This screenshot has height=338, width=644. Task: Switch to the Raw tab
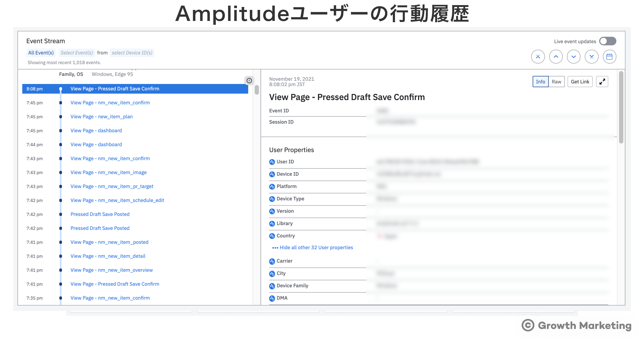pyautogui.click(x=556, y=82)
